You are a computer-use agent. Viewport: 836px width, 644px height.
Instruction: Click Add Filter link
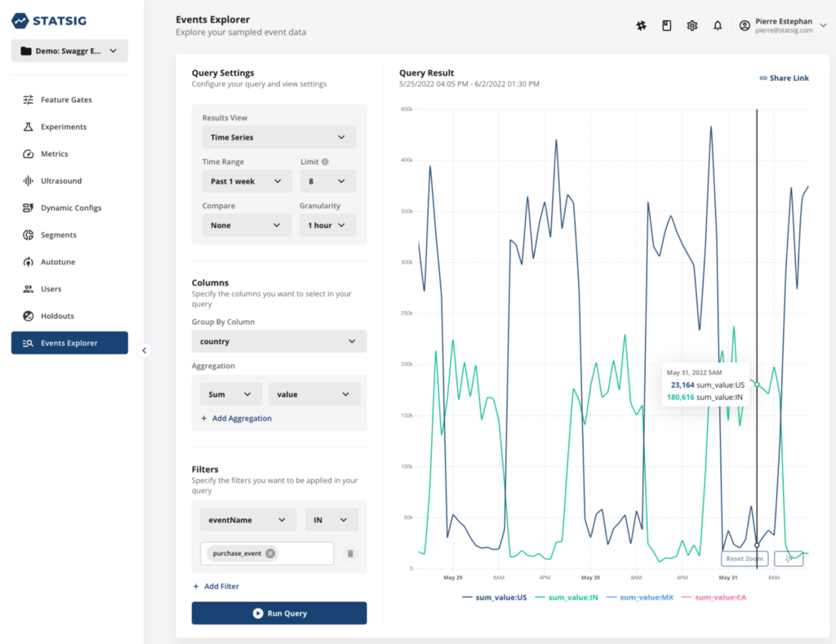(x=216, y=586)
